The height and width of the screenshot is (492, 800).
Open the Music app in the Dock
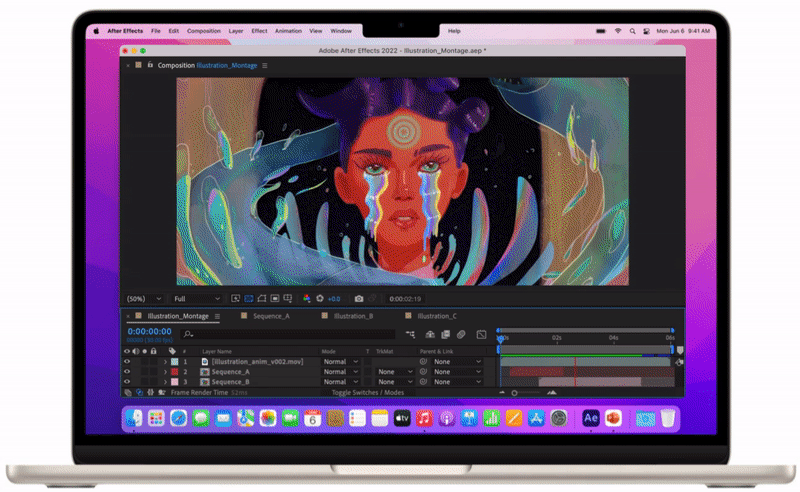424,419
